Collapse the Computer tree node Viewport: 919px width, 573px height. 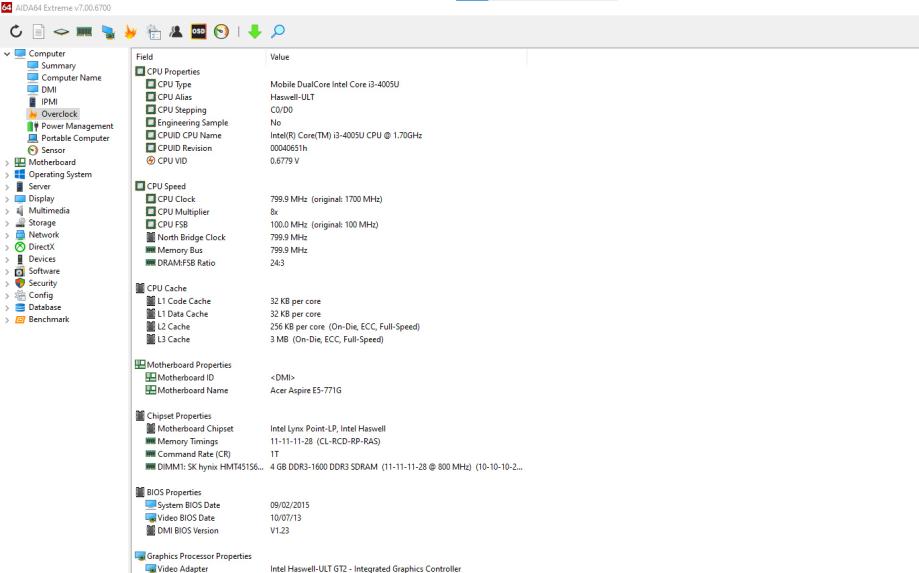click(7, 53)
